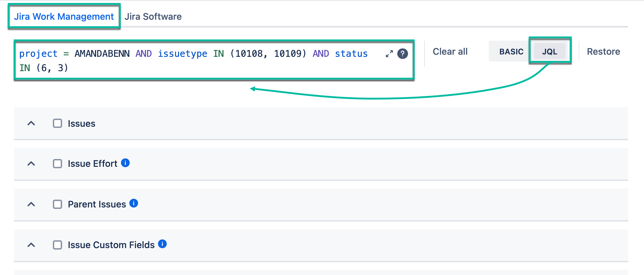Switch to the Jira Software tab
Image resolution: width=644 pixels, height=275 pixels.
(153, 16)
